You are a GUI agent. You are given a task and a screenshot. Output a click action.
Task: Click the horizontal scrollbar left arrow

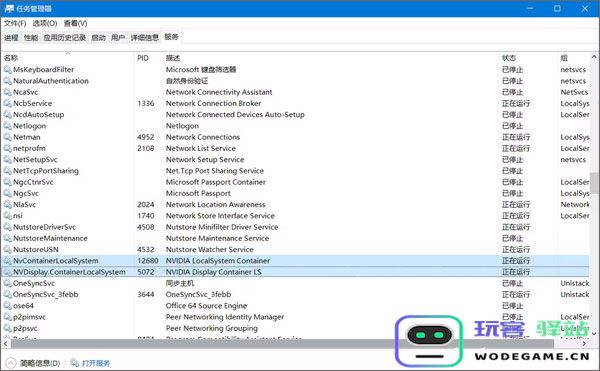pos(5,344)
